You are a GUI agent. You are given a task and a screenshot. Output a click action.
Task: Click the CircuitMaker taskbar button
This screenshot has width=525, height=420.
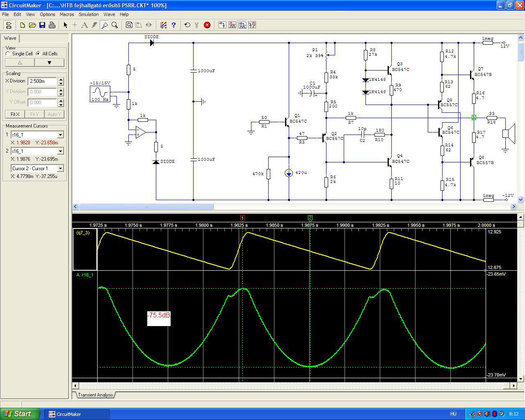[77, 414]
